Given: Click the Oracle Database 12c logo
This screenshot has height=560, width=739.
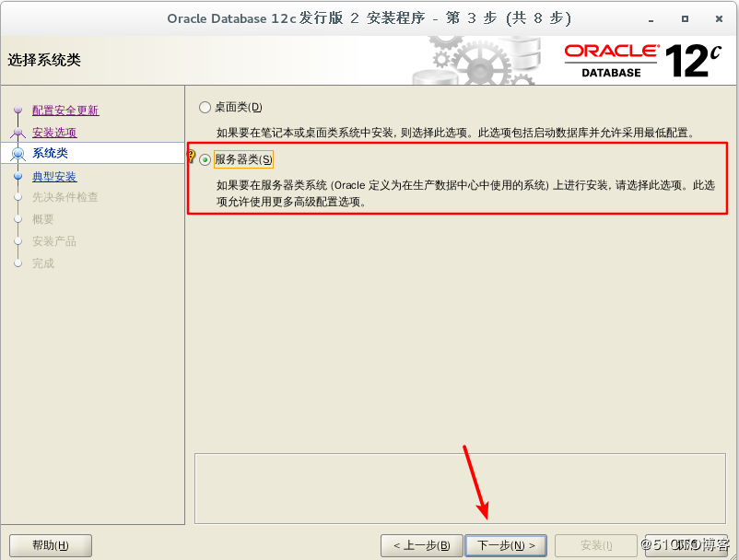Looking at the screenshot, I should 643,61.
